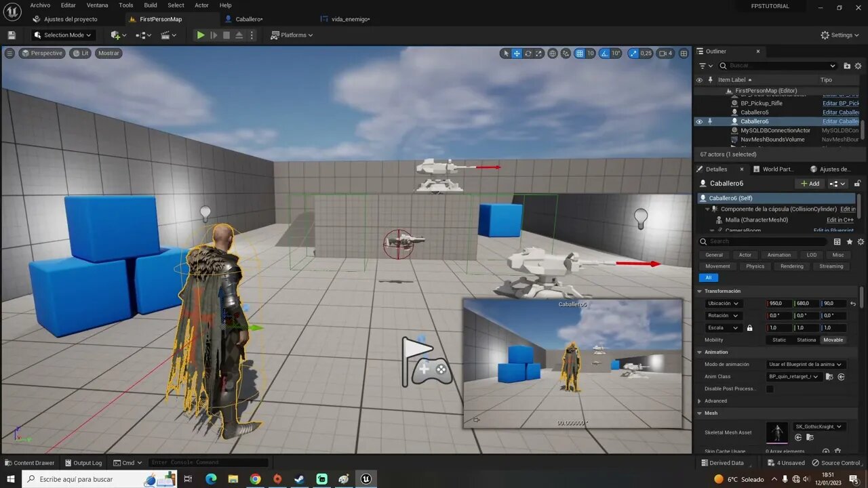868x488 pixels.
Task: Click the Details property matrix table icon
Action: pyautogui.click(x=837, y=241)
